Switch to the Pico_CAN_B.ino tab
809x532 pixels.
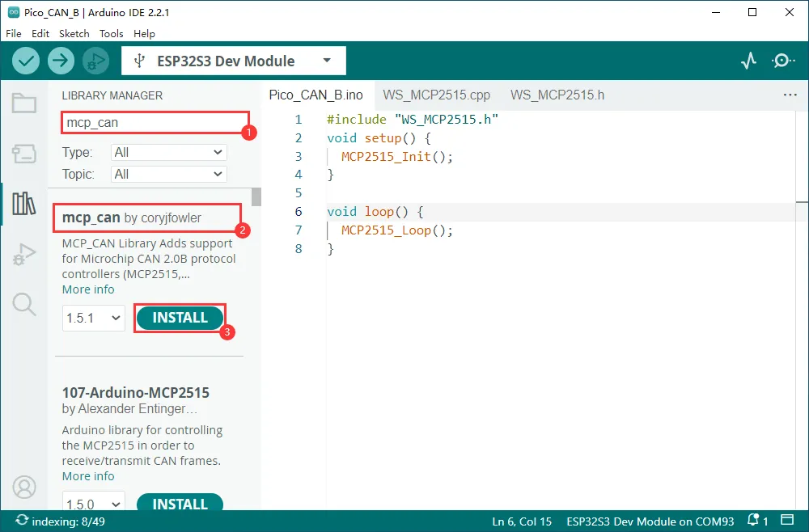click(316, 95)
